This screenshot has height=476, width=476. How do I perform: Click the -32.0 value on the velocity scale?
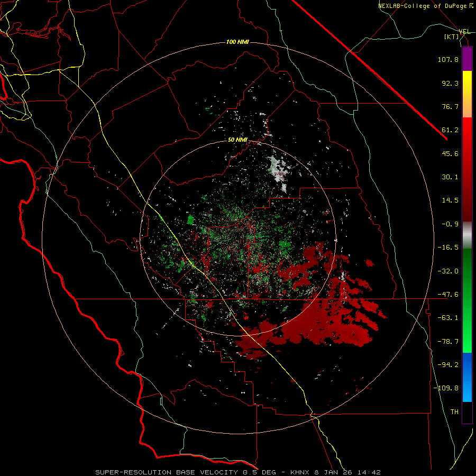click(x=448, y=271)
